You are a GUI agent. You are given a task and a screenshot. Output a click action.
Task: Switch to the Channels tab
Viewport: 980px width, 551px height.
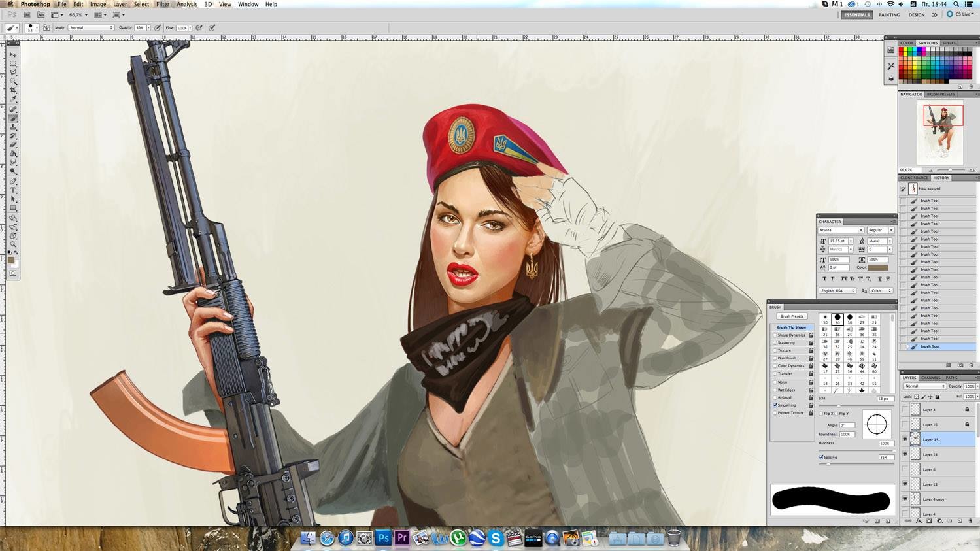pos(930,378)
